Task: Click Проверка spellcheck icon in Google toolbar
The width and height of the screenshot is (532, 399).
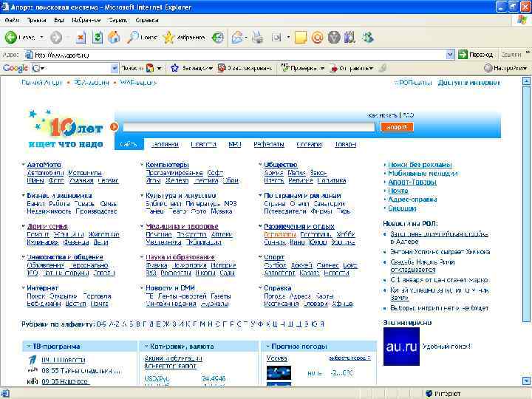Action: coord(285,68)
